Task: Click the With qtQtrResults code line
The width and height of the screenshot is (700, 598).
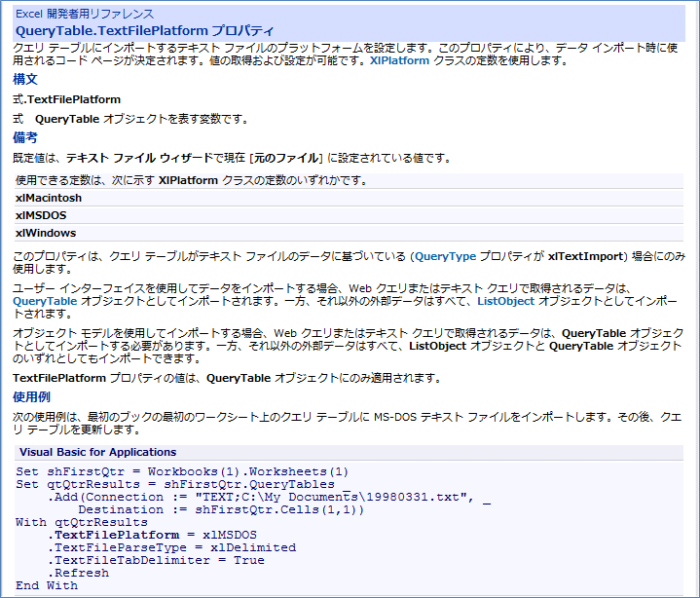Action: click(81, 522)
